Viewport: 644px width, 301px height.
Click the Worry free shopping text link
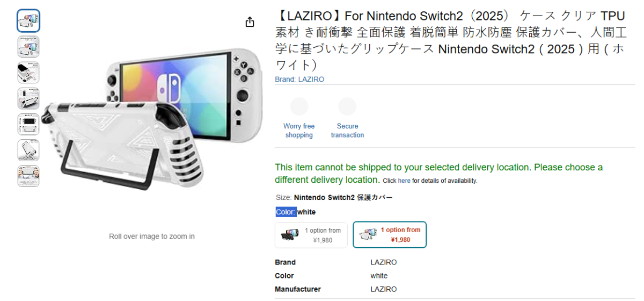coord(299,131)
